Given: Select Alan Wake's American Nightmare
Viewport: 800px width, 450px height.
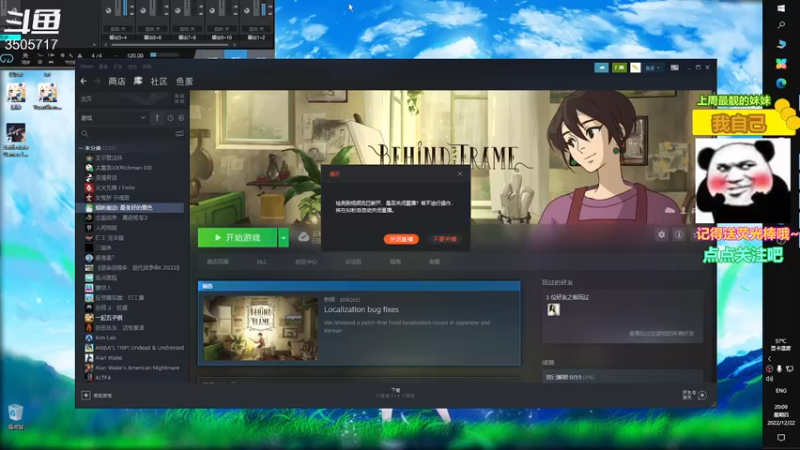Looking at the screenshot, I should 137,368.
